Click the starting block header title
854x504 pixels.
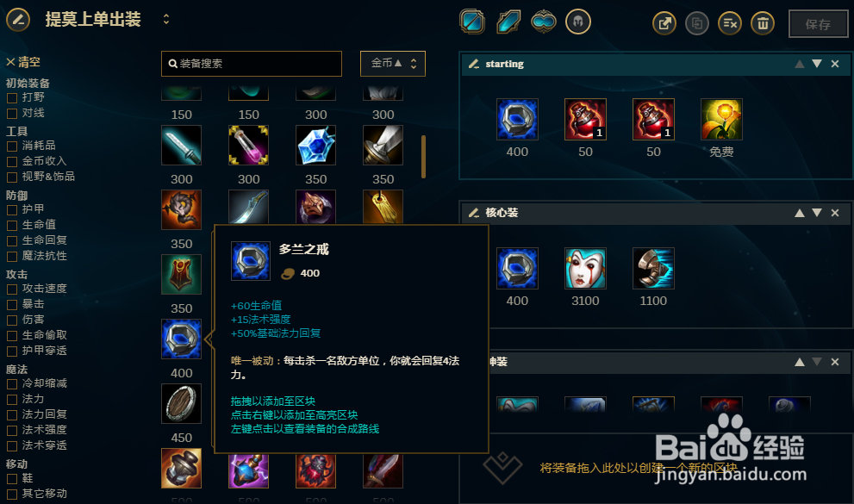[504, 64]
